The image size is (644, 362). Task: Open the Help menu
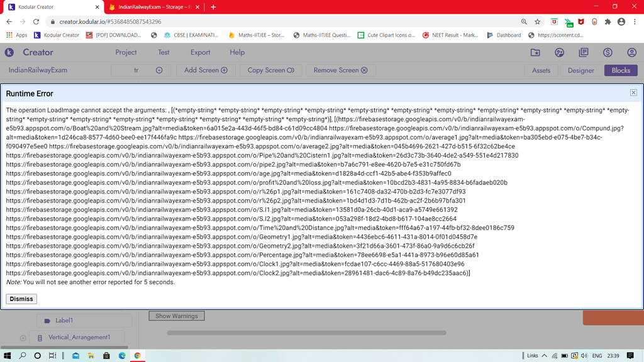point(237,52)
